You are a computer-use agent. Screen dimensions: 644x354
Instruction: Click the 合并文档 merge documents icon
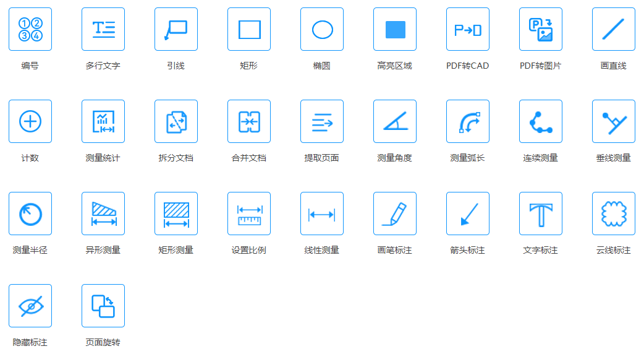click(x=249, y=121)
